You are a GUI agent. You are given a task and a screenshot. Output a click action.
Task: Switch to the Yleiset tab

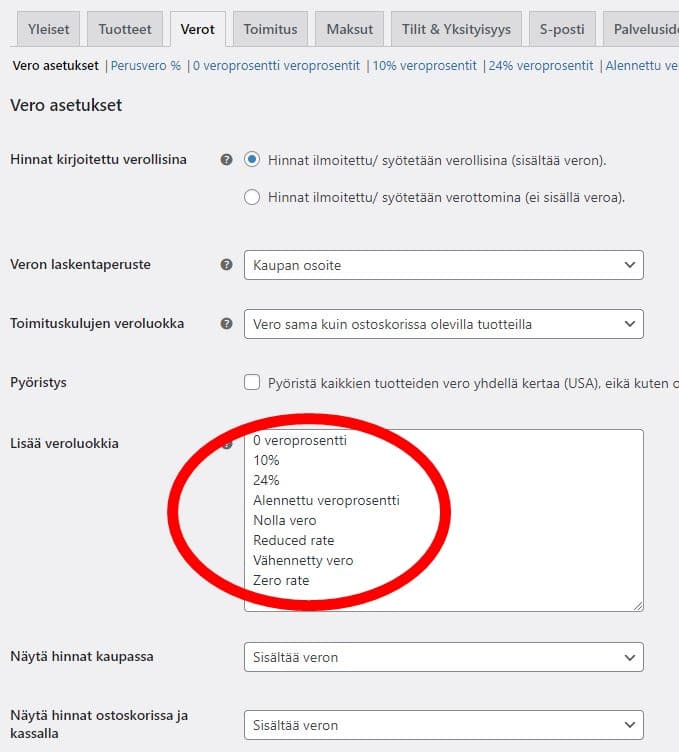[x=48, y=29]
